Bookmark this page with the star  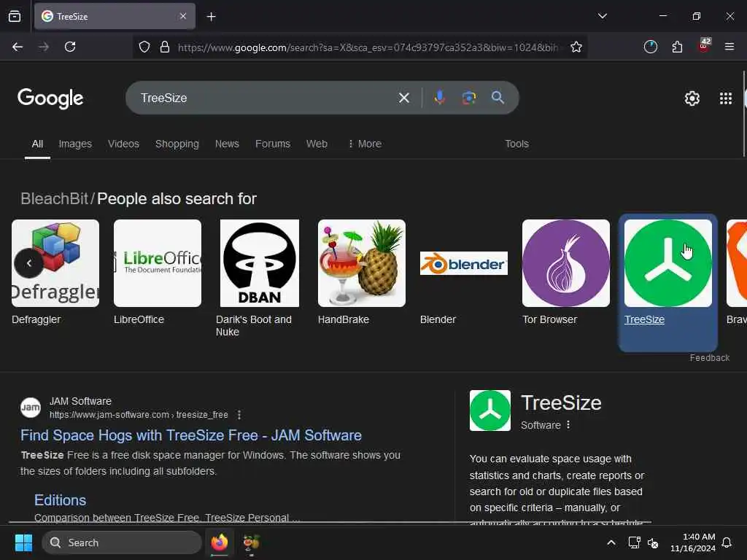point(576,47)
